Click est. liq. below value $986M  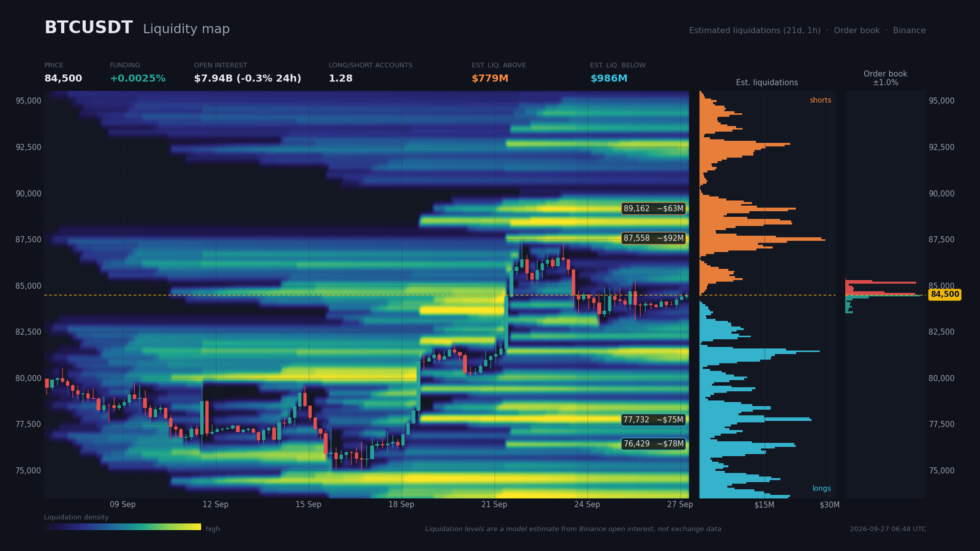pyautogui.click(x=609, y=78)
